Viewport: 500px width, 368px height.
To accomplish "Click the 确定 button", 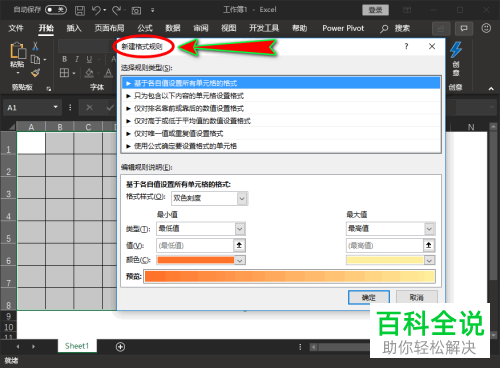I will 369,297.
